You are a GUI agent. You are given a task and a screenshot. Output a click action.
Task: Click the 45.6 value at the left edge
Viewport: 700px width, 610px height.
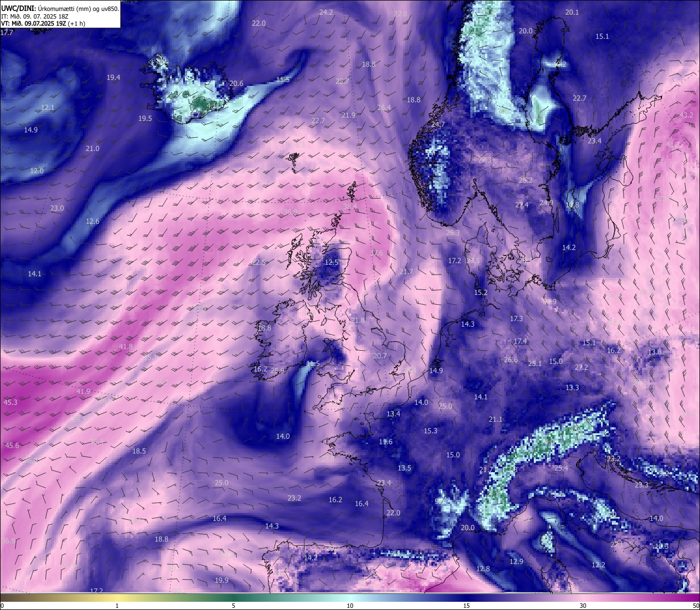coord(12,446)
